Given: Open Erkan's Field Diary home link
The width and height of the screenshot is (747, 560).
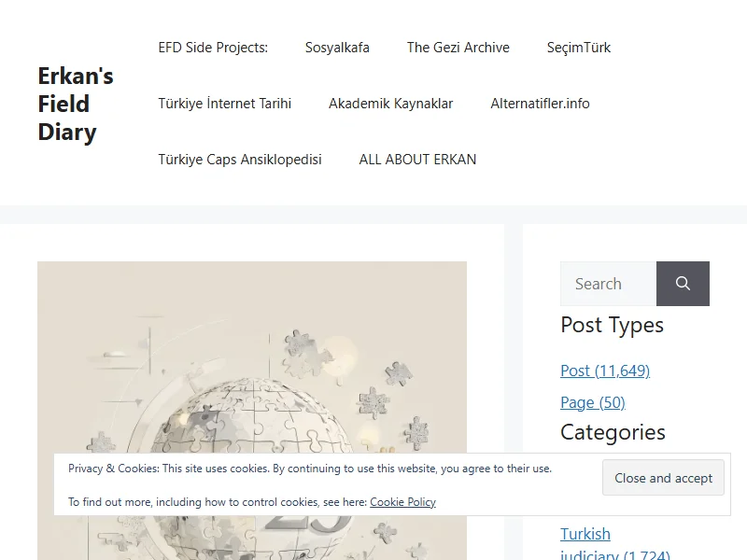Looking at the screenshot, I should point(76,104).
